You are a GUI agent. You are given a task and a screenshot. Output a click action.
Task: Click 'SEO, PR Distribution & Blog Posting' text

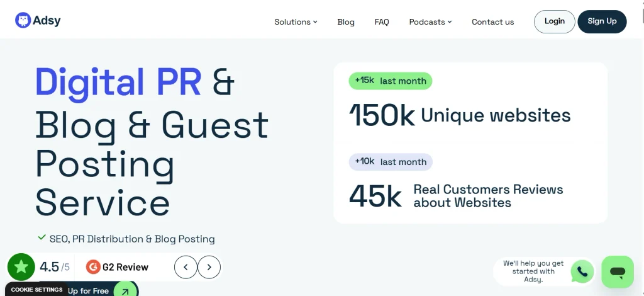point(132,239)
